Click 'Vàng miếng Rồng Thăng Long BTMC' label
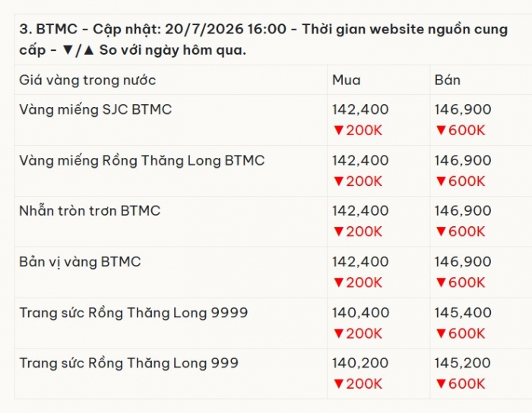The width and height of the screenshot is (532, 413). point(142,160)
